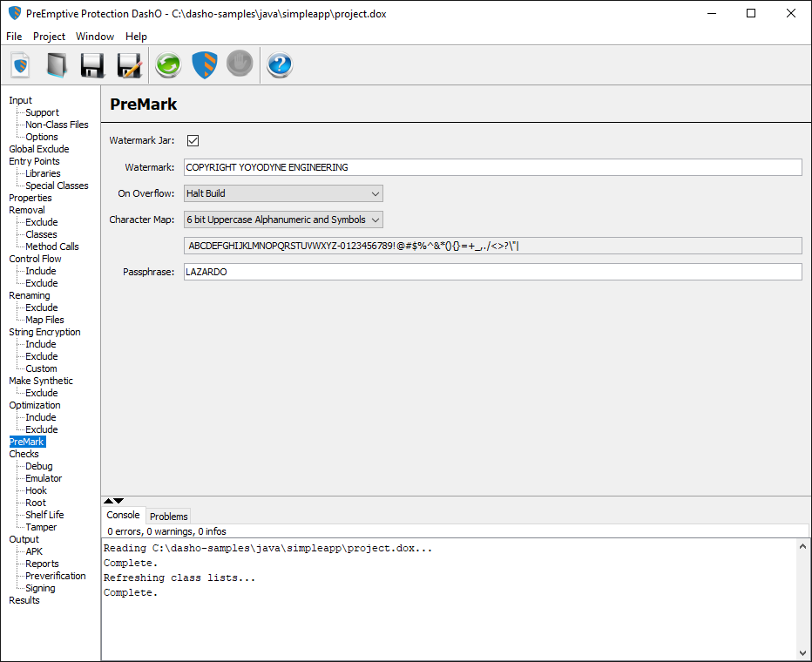
Task: Select Global Exclude tree item
Action: pyautogui.click(x=39, y=149)
